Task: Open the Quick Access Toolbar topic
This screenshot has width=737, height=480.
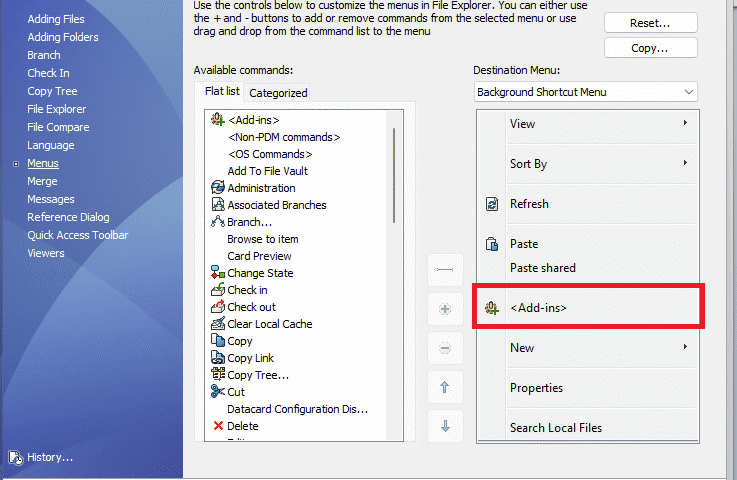Action: tap(78, 235)
